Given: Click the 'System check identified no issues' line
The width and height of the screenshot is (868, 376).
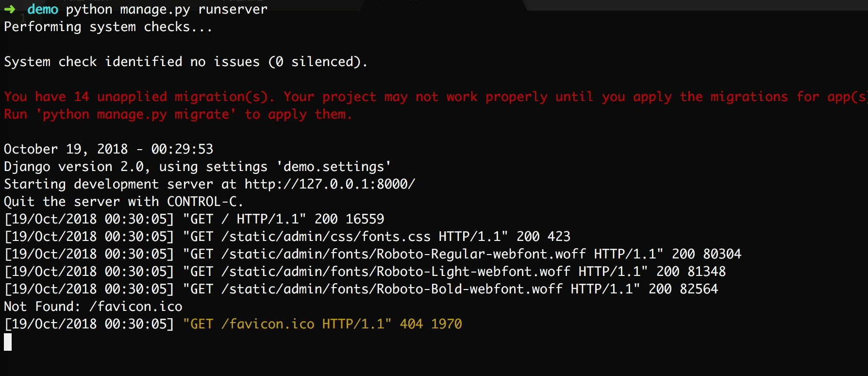Looking at the screenshot, I should 185,62.
